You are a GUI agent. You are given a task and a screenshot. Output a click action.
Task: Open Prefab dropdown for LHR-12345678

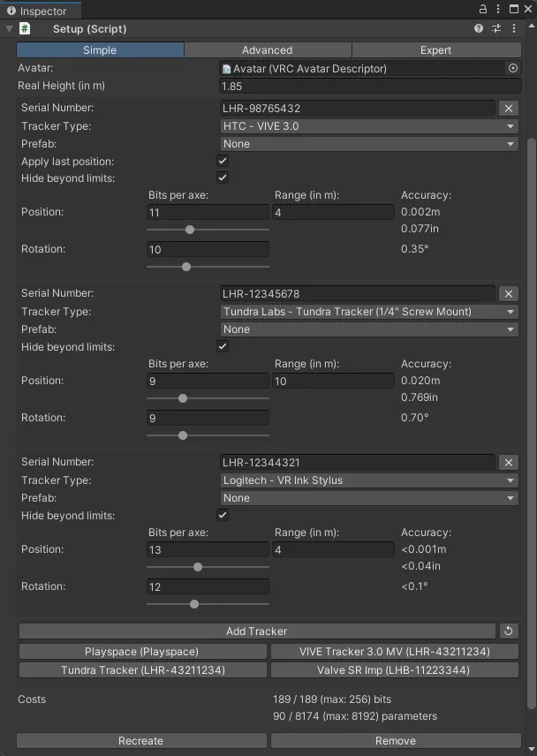[x=369, y=329]
